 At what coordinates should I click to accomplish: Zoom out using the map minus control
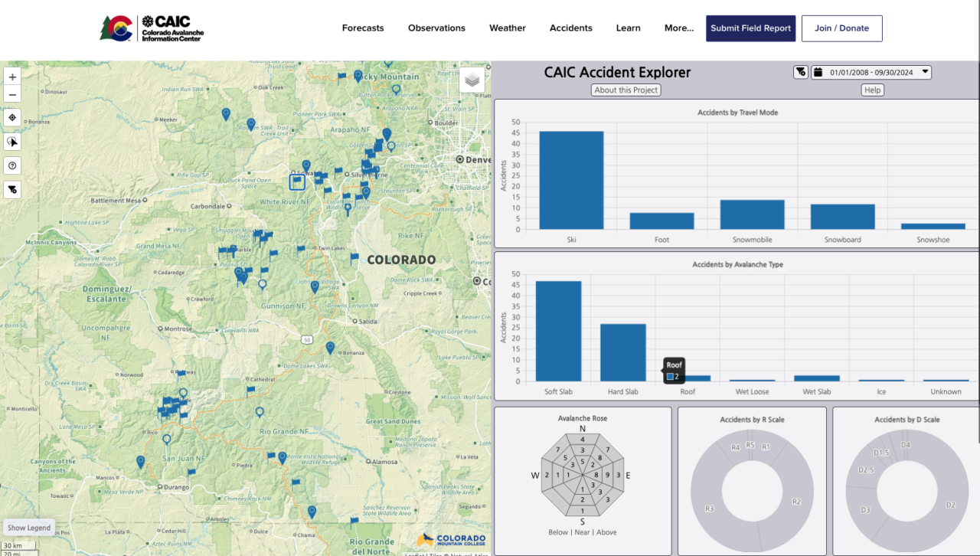coord(11,93)
